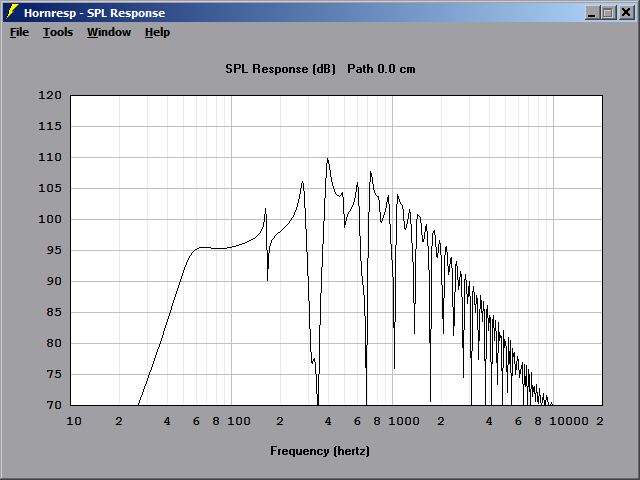This screenshot has width=640, height=480.
Task: Click the 85 value on the dB axis
Action: click(54, 312)
